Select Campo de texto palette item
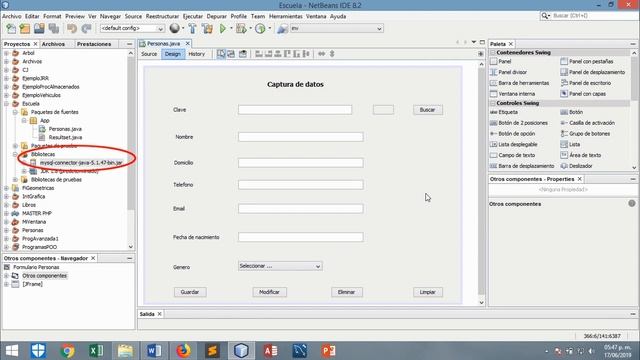 click(512, 155)
